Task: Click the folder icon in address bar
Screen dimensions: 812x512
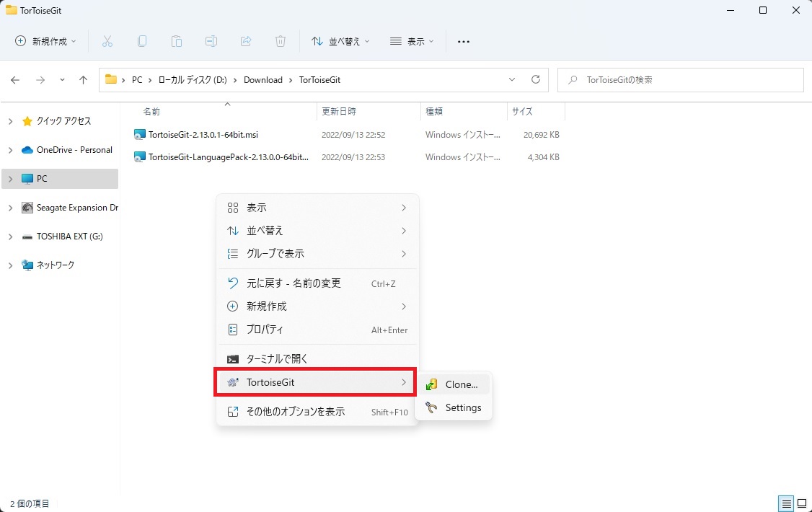Action: tap(111, 79)
